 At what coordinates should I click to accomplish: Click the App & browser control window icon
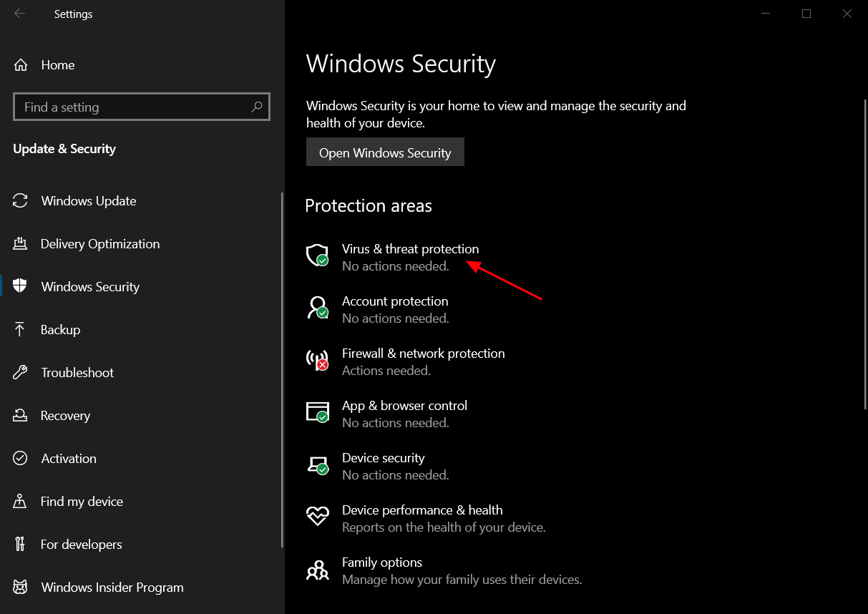pos(317,412)
